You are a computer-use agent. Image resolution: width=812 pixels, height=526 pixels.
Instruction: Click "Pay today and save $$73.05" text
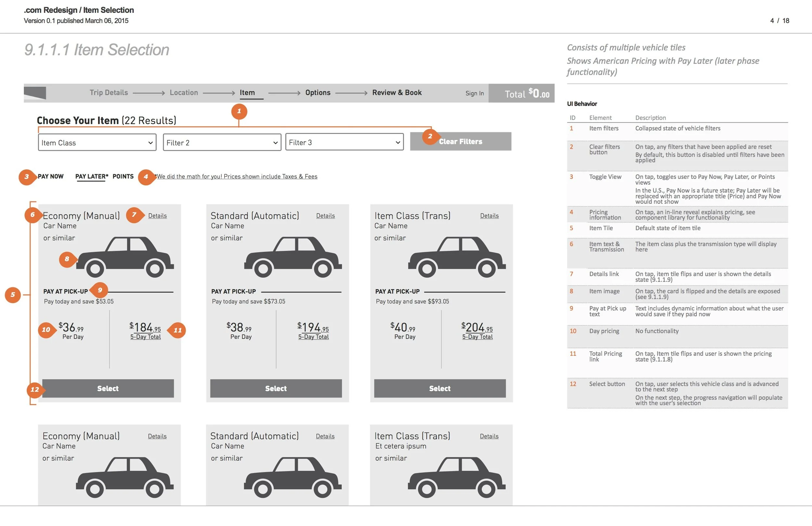click(x=249, y=301)
